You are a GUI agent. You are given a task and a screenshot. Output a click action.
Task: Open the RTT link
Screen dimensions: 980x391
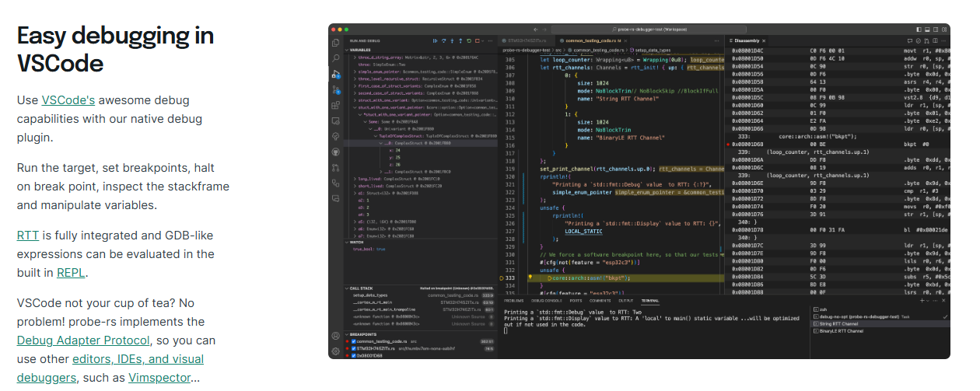point(28,235)
